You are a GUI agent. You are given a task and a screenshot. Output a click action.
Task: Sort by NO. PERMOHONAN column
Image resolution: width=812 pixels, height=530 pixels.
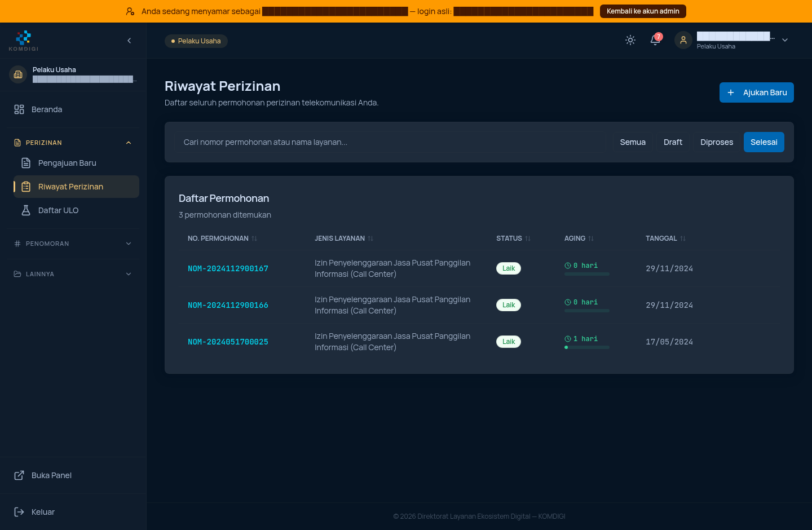click(222, 238)
